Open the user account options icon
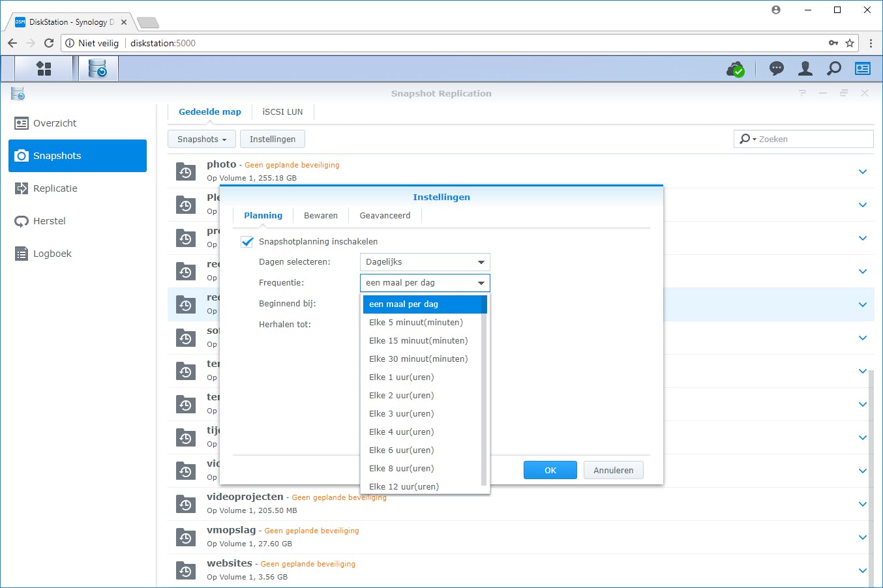This screenshot has width=883, height=588. [805, 68]
